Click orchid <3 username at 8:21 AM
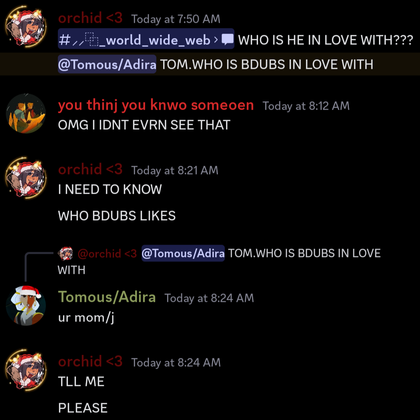The image size is (420, 420). tap(90, 169)
